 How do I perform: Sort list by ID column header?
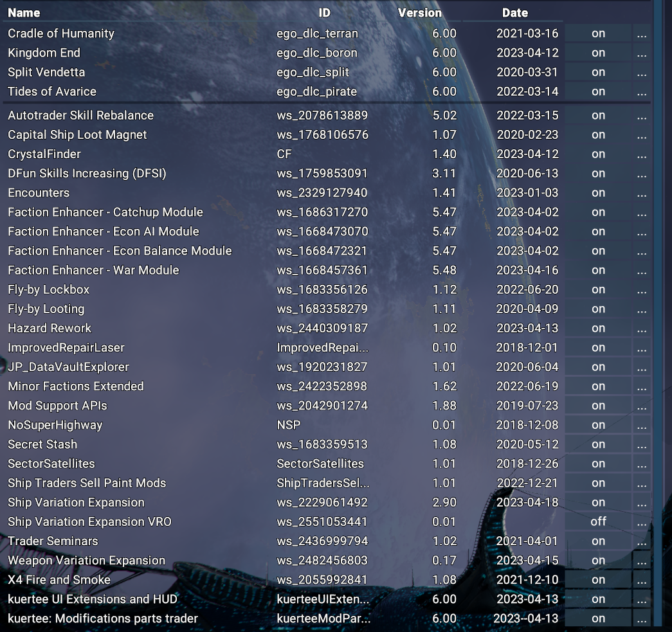(x=325, y=13)
